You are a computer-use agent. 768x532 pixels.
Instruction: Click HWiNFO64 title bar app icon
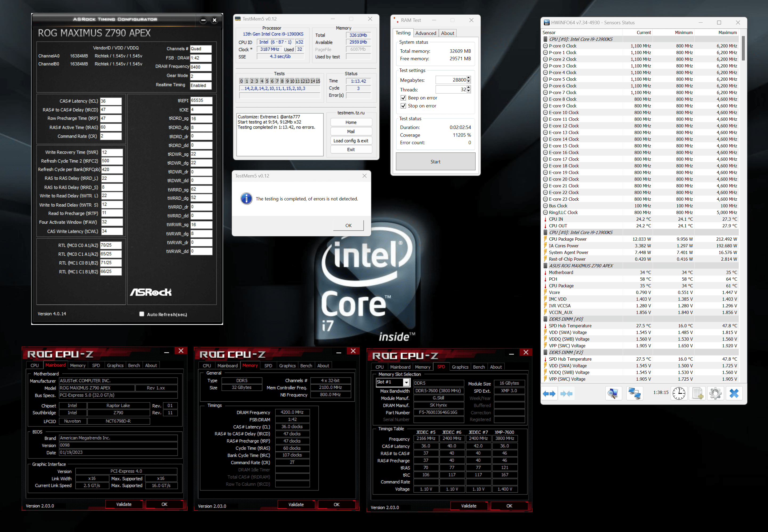[x=547, y=23]
